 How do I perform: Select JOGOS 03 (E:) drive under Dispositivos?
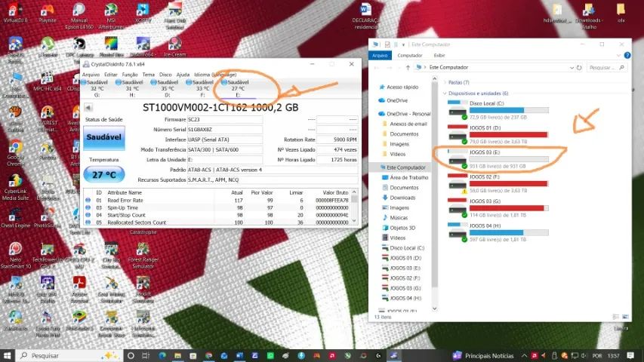(498, 159)
